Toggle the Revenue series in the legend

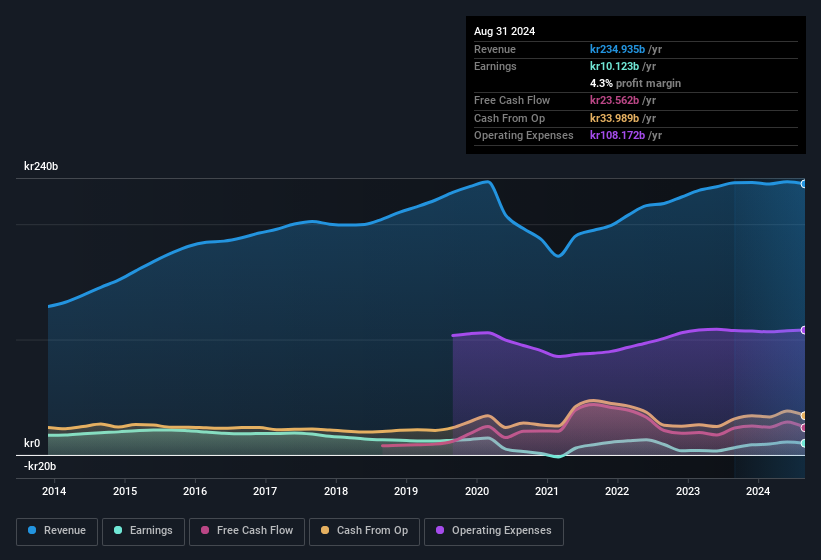tap(57, 531)
